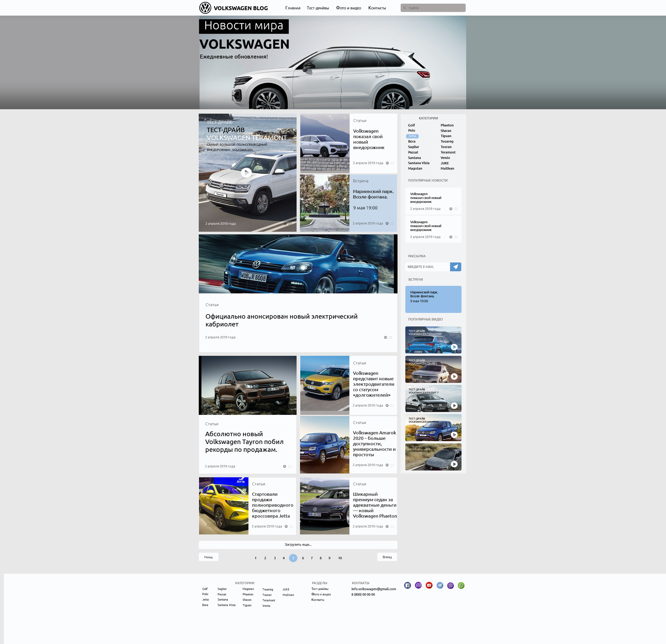Click the views eye icon on the Мариинский парк card

[387, 223]
